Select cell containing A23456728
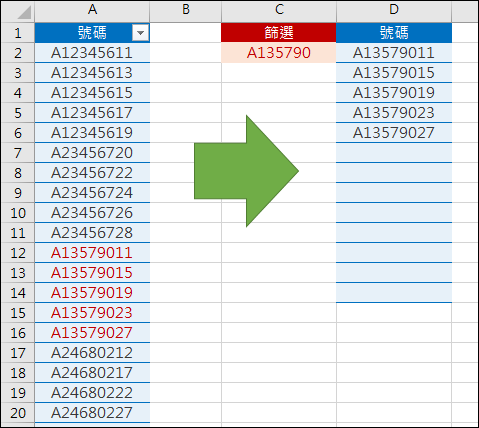The image size is (479, 428). click(92, 233)
